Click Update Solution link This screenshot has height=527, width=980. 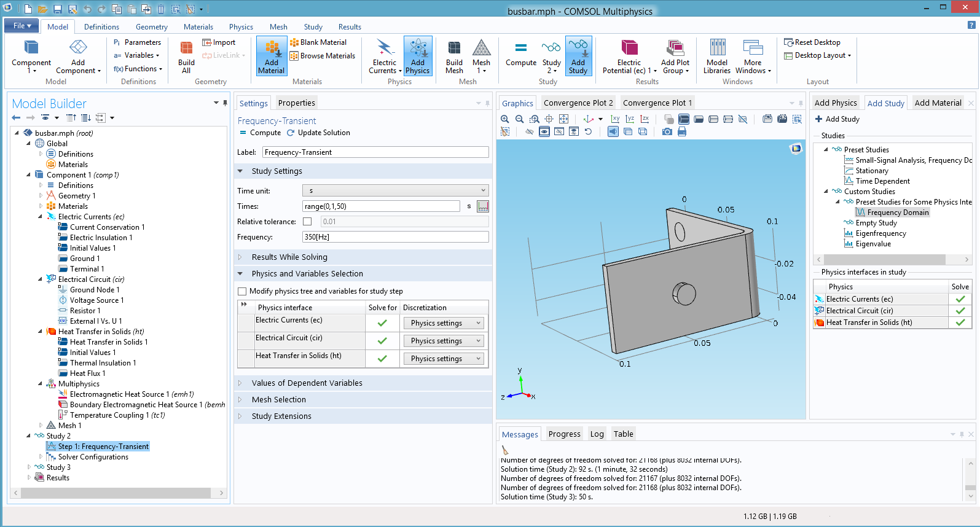click(x=319, y=133)
